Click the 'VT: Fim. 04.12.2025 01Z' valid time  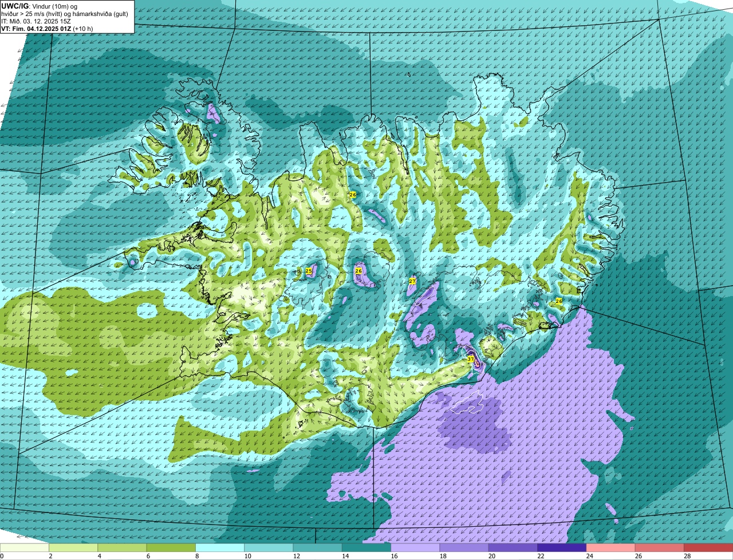tap(36, 29)
